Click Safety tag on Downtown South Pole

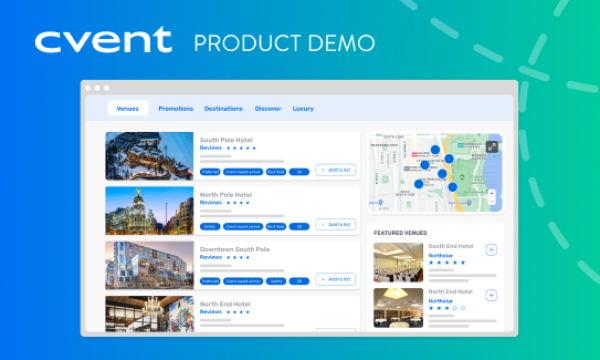click(x=276, y=281)
